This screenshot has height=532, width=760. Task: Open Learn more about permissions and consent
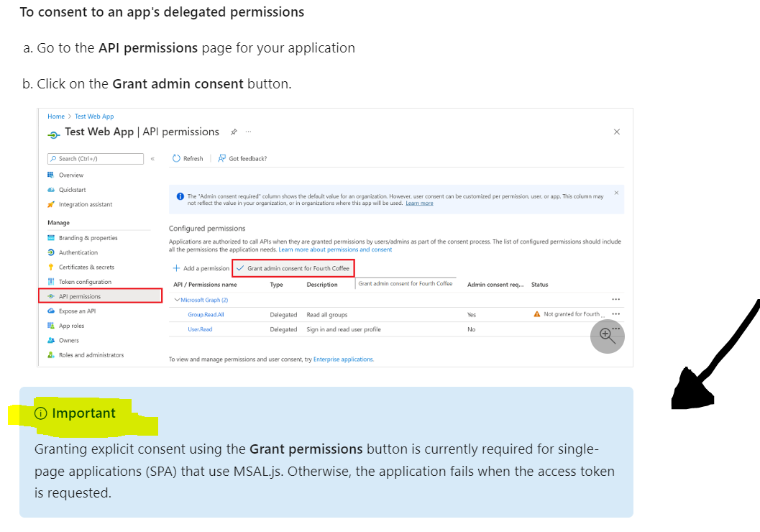click(x=335, y=249)
